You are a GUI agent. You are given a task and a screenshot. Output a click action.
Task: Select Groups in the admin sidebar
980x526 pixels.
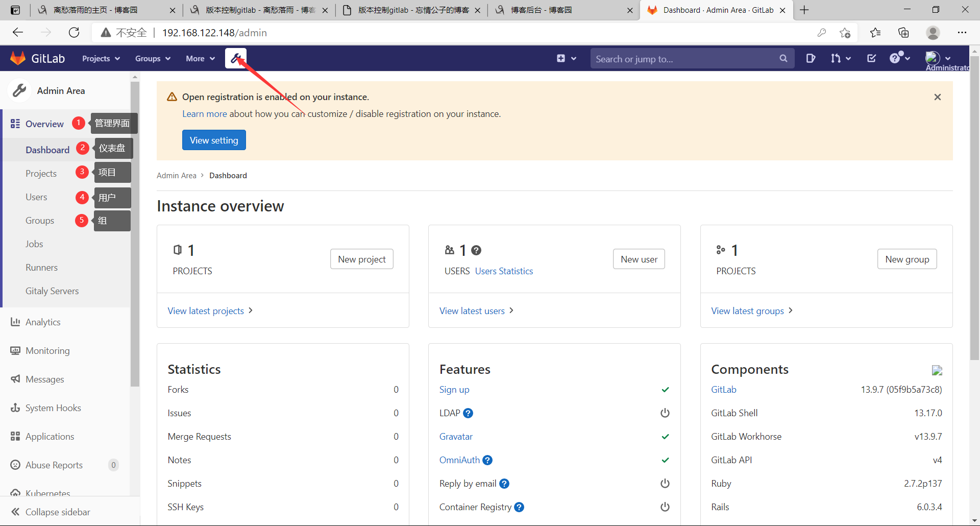pos(40,221)
